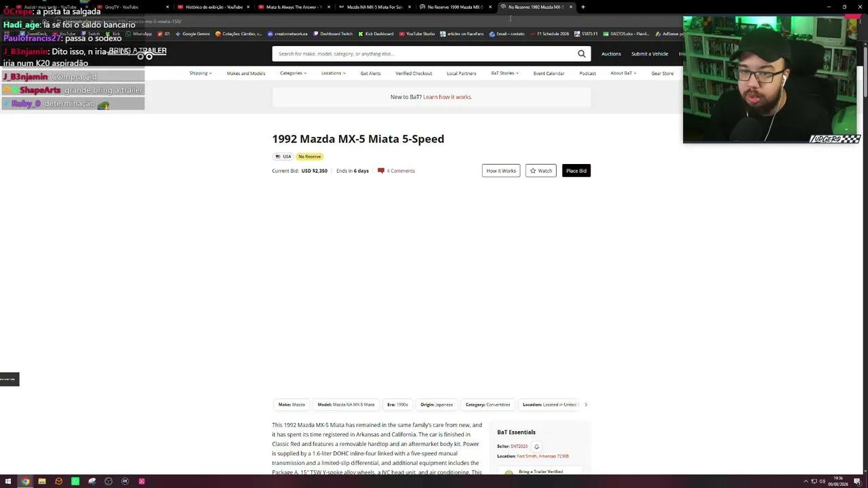Image resolution: width=868 pixels, height=488 pixels.
Task: Click the 'Learn how it works' link
Action: click(448, 97)
